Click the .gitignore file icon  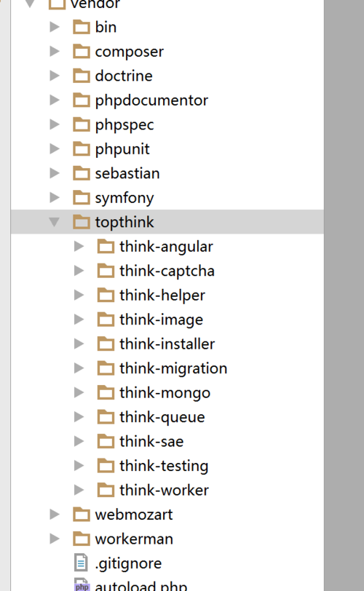81,563
